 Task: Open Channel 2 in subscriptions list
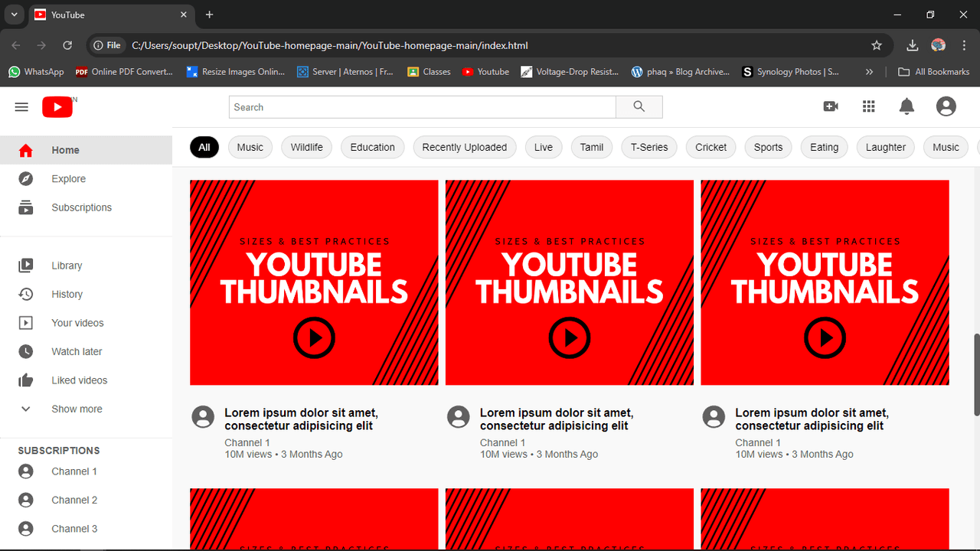point(74,500)
